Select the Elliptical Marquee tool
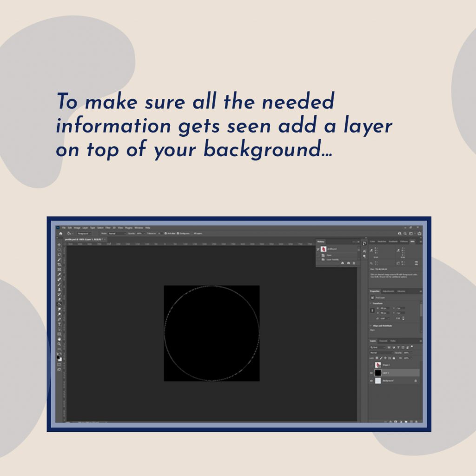Image resolution: width=476 pixels, height=476 pixels. [x=59, y=250]
